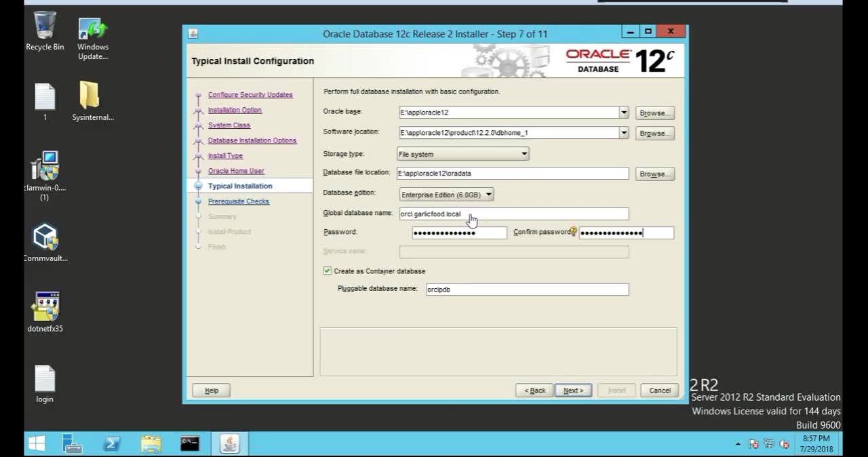
Task: Click the Back button
Action: coord(534,391)
